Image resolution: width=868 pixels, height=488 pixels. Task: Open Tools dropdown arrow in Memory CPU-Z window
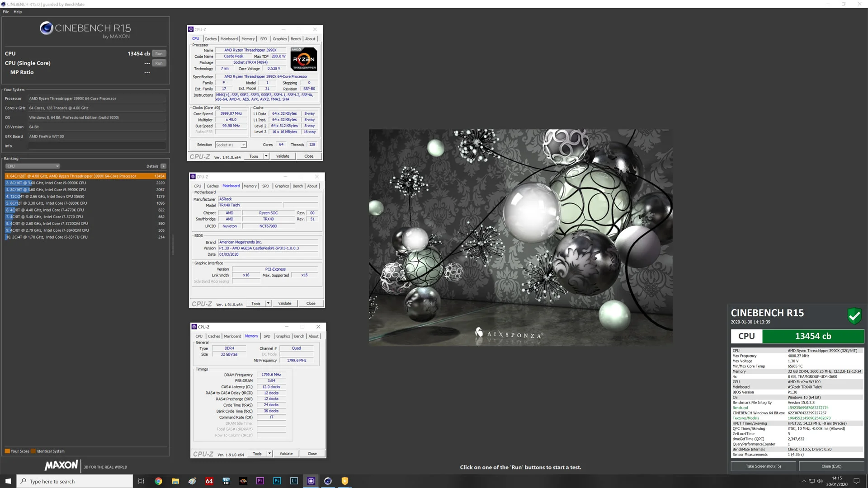point(269,454)
